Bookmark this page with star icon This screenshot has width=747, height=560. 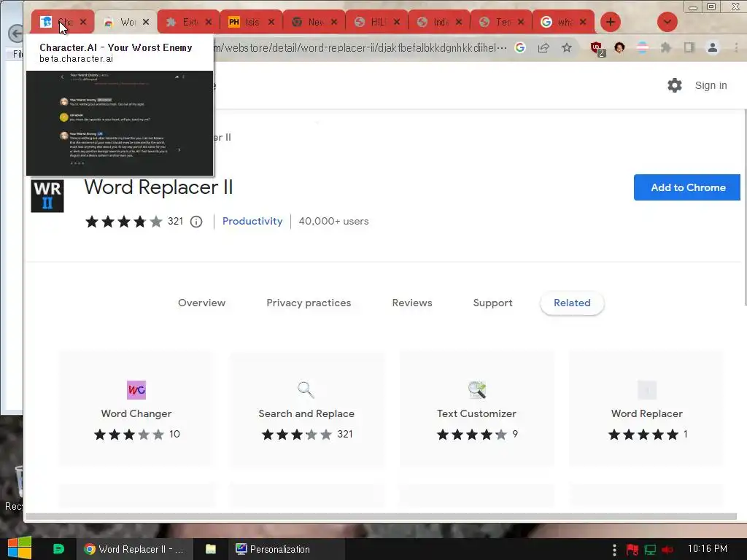pyautogui.click(x=566, y=47)
